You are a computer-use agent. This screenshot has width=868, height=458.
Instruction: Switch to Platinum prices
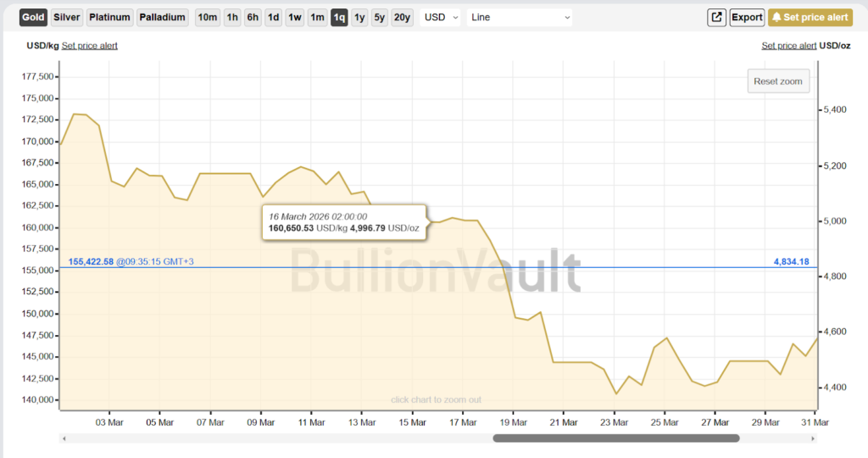(x=109, y=17)
